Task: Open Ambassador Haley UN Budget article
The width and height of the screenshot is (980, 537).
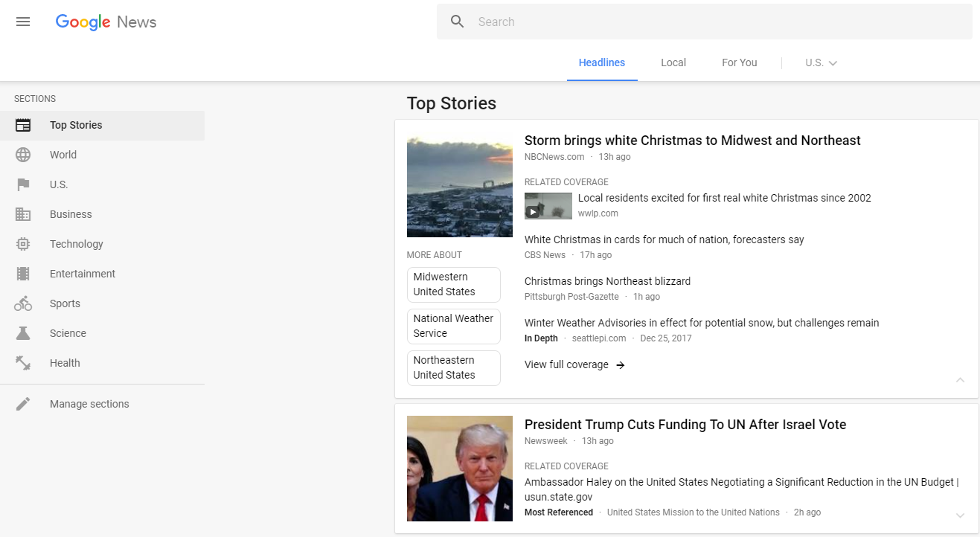Action: [742, 489]
